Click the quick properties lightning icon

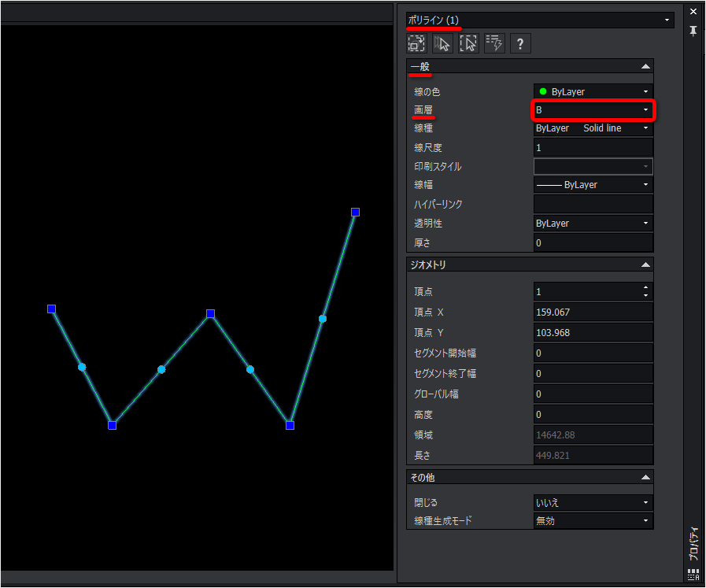pyautogui.click(x=494, y=43)
